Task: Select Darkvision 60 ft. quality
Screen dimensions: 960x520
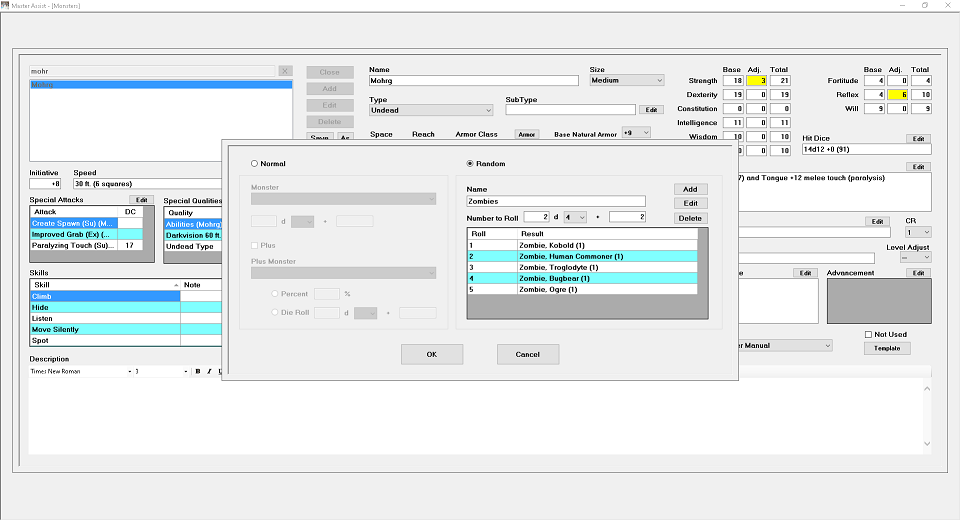Action: click(x=193, y=235)
